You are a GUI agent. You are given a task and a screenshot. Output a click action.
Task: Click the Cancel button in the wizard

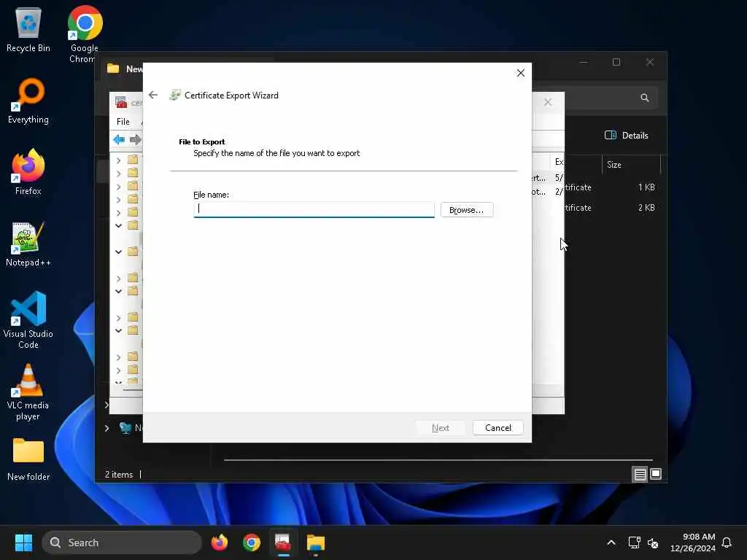point(498,427)
